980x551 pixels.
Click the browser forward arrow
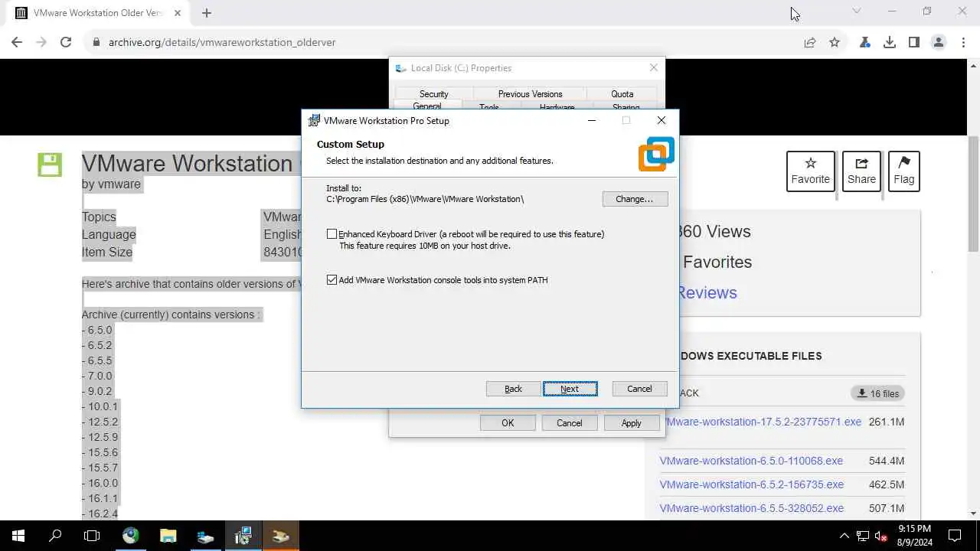point(41,42)
